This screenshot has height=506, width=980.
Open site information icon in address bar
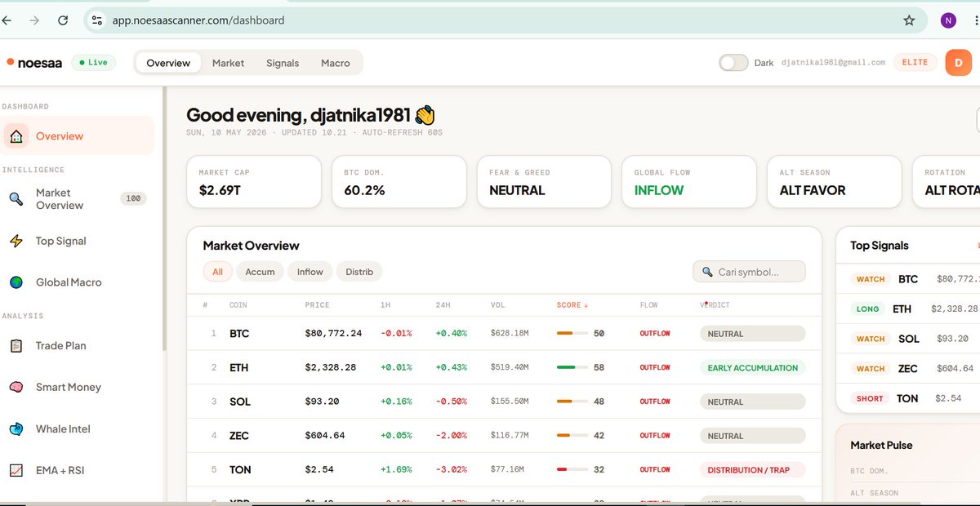point(97,20)
